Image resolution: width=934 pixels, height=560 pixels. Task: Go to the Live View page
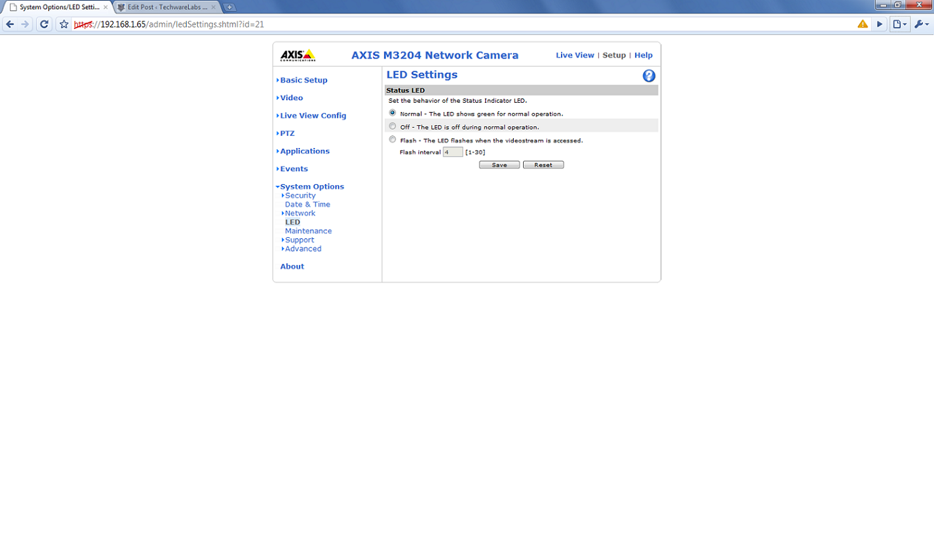pos(575,55)
